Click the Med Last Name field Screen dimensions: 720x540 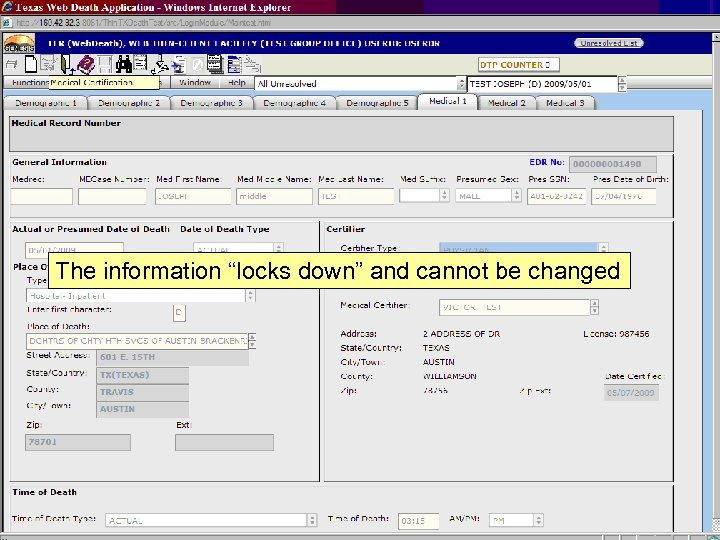point(356,196)
